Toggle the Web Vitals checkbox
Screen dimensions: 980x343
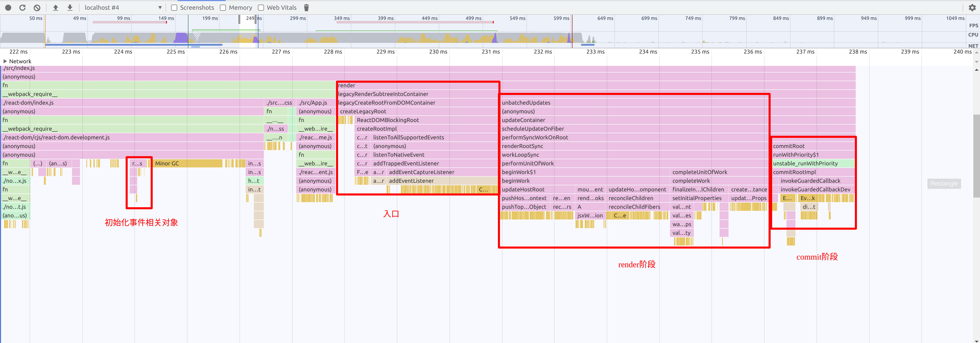[x=261, y=8]
